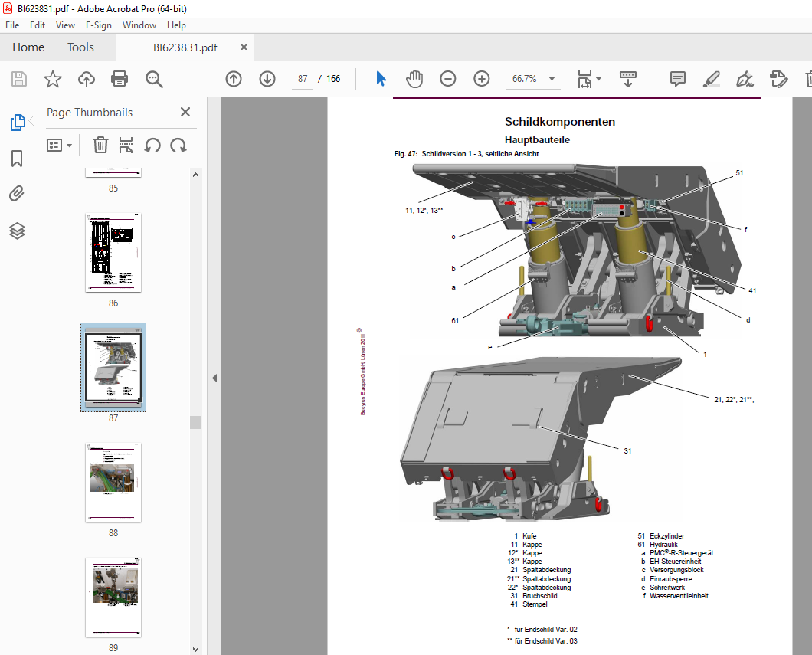Viewport: 812px width, 655px height.
Task: Add a sticky note comment
Action: pyautogui.click(x=677, y=79)
